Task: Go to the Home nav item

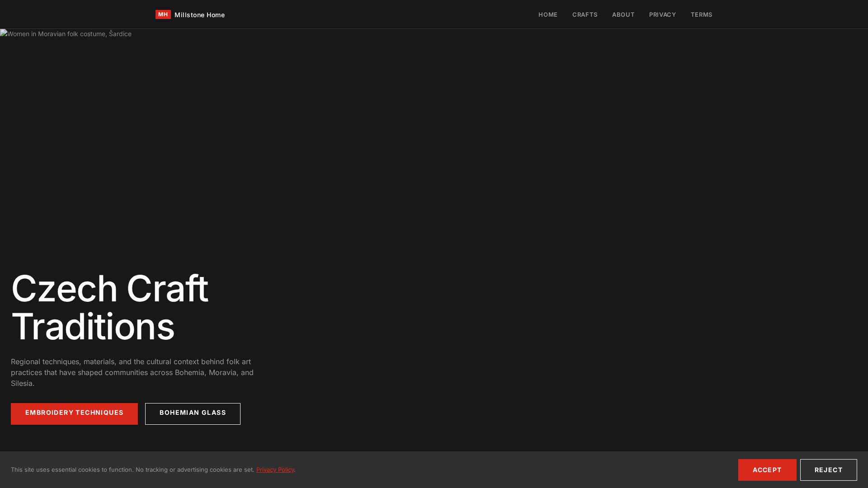Action: 548,14
